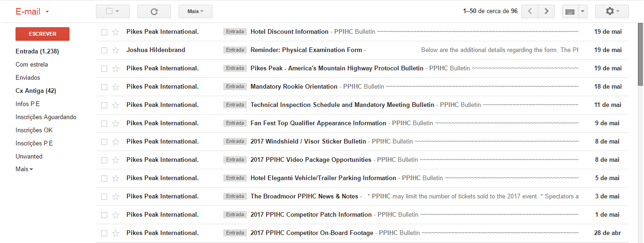This screenshot has width=644, height=243.
Task: Click the keyboard input tool icon
Action: tap(570, 11)
